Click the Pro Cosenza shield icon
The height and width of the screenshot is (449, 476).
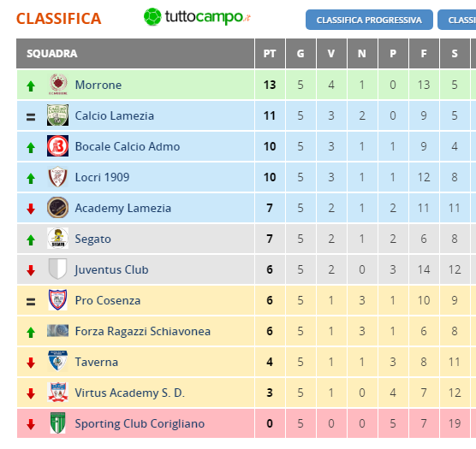pyautogui.click(x=57, y=300)
